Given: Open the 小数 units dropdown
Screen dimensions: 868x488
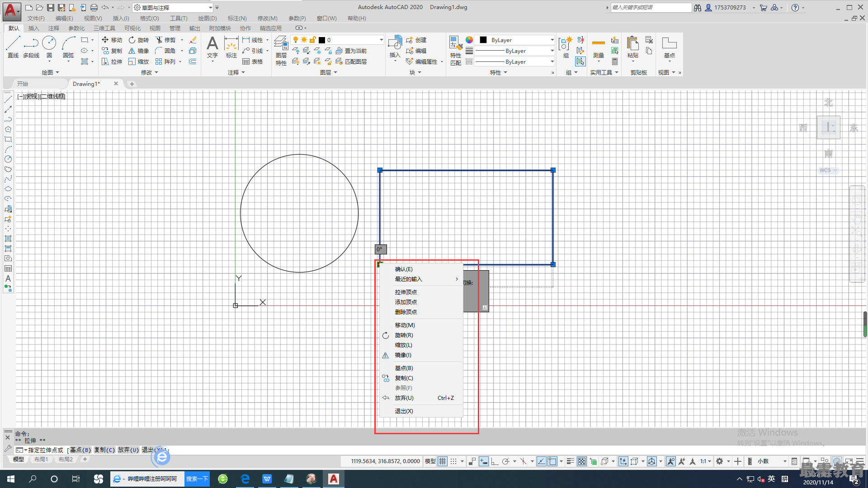Looking at the screenshot, I should [772, 461].
